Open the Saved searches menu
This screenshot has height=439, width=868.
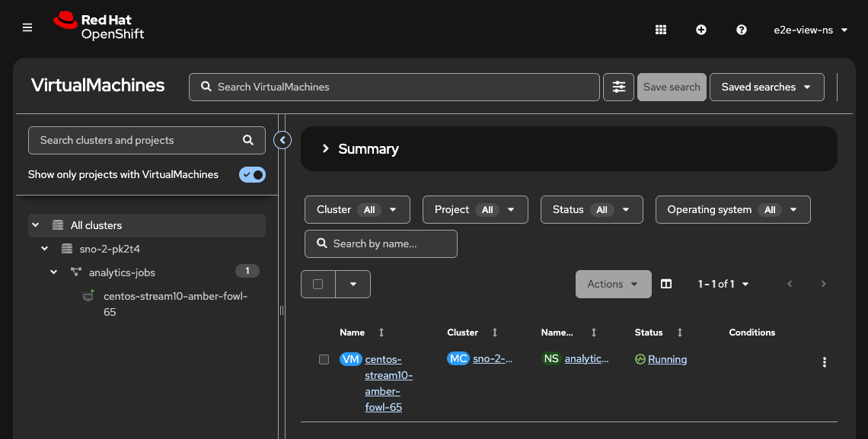[x=766, y=87]
